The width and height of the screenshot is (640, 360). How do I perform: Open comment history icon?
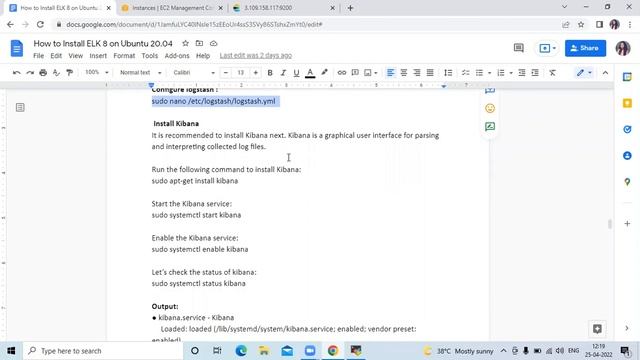coord(519,48)
